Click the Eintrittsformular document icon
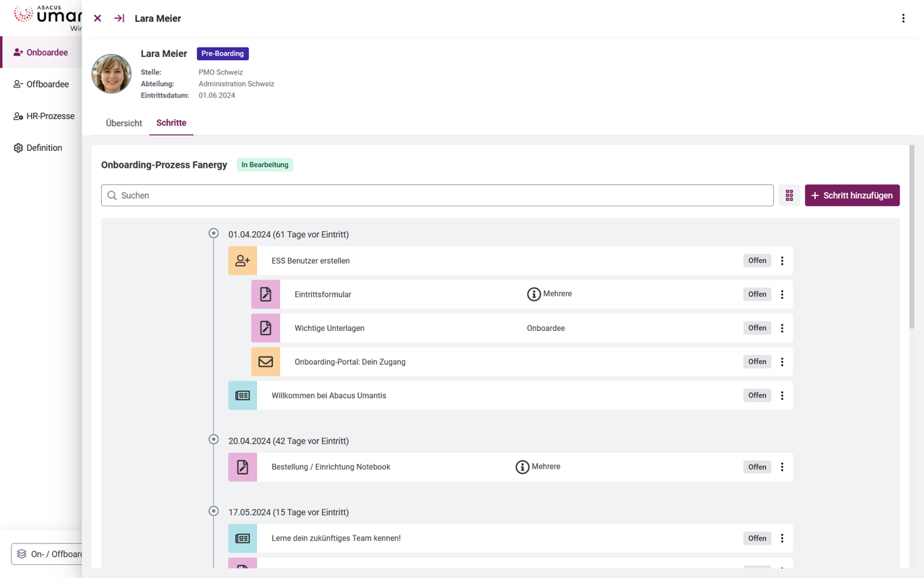The height and width of the screenshot is (578, 924). pyautogui.click(x=266, y=295)
